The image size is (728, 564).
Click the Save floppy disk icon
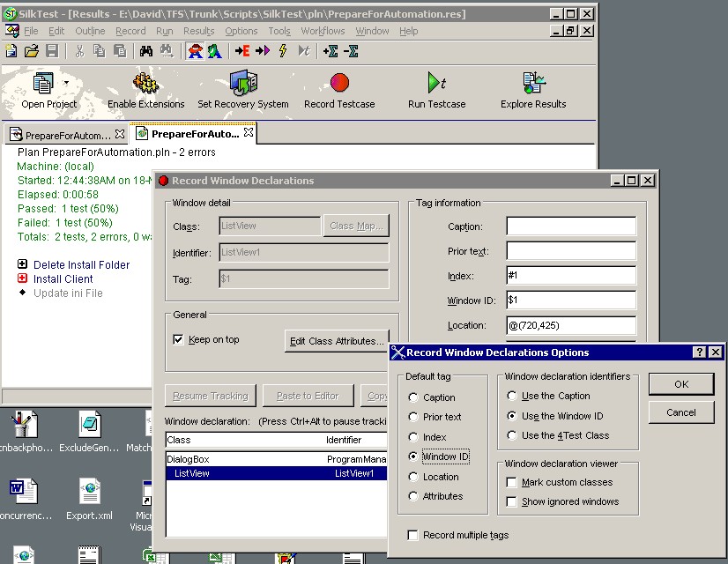click(x=52, y=50)
